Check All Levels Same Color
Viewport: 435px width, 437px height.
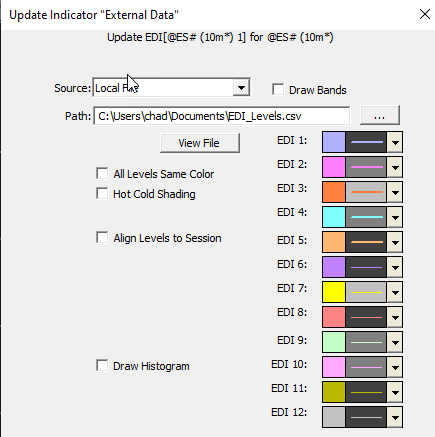click(102, 173)
